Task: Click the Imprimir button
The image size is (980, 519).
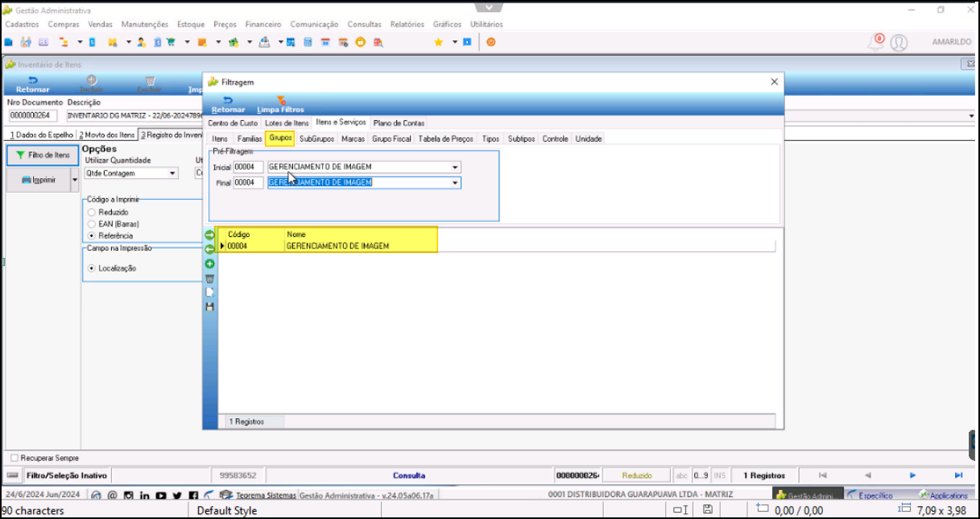Action: click(x=39, y=181)
